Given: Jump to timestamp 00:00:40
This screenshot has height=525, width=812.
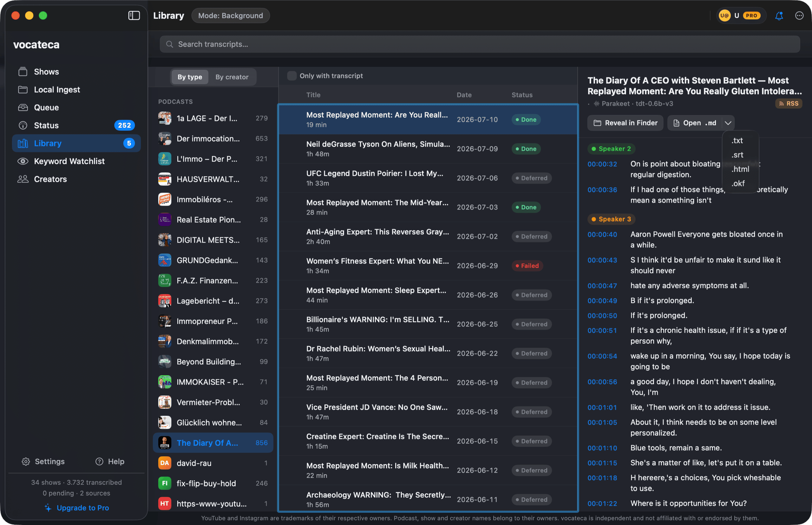Looking at the screenshot, I should pos(602,235).
